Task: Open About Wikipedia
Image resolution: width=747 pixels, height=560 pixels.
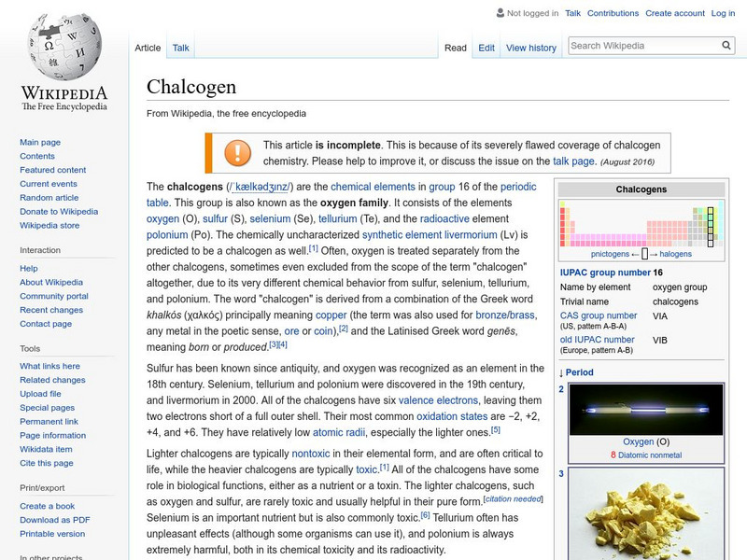Action: click(51, 282)
